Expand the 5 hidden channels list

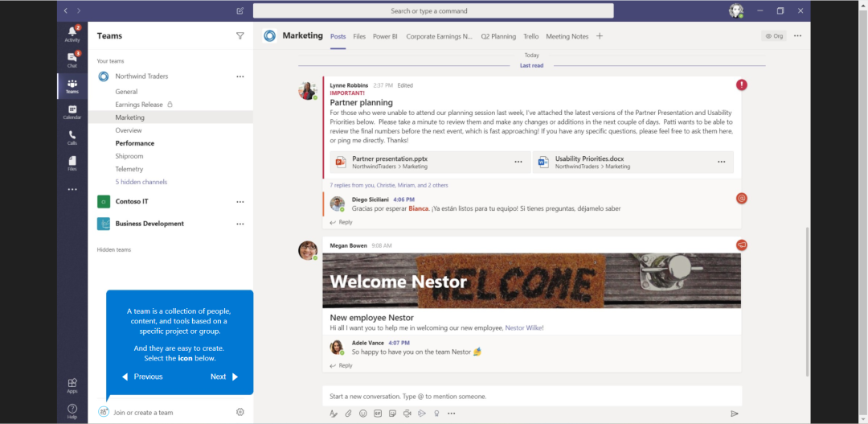pyautogui.click(x=141, y=182)
